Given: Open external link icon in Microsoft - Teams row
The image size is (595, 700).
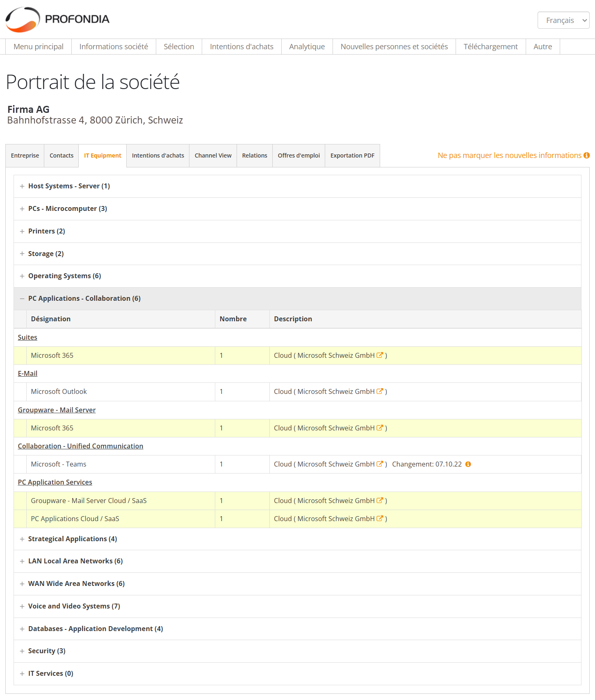Looking at the screenshot, I should (380, 464).
